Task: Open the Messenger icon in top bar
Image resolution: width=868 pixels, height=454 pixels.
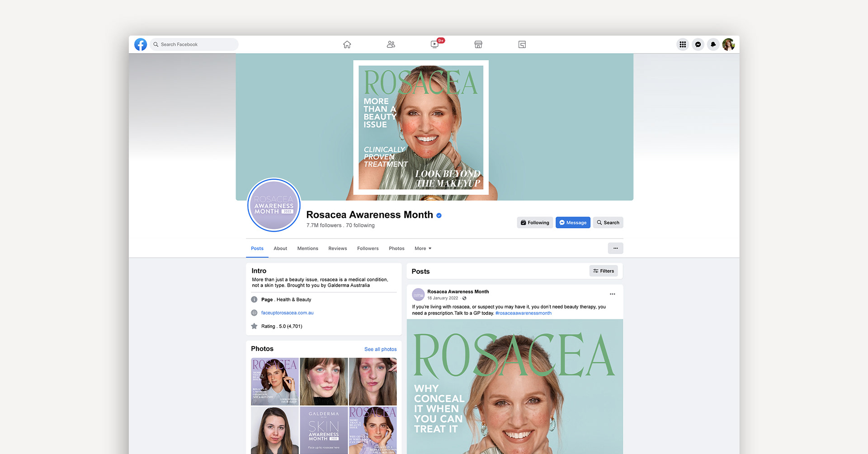Action: pos(698,44)
